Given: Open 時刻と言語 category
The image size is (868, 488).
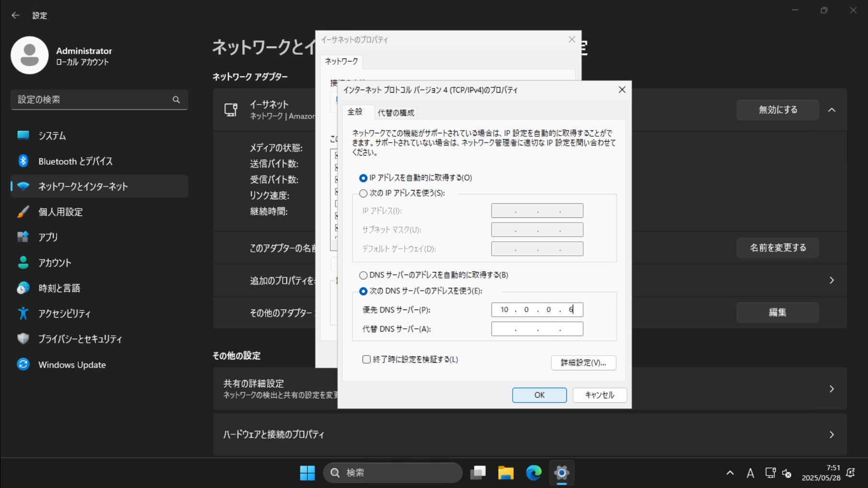Looking at the screenshot, I should 99,288.
